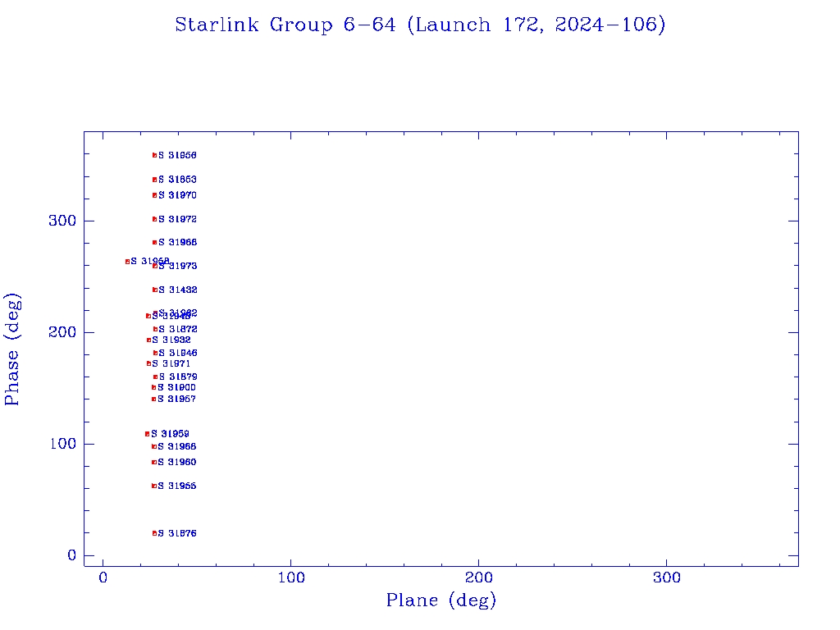Select the red square next to S 31932

pos(148,340)
